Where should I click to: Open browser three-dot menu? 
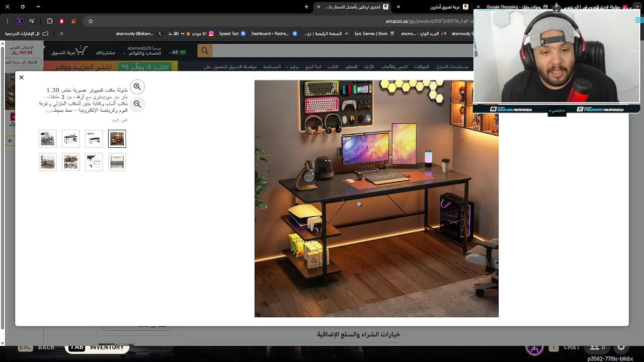point(7,21)
